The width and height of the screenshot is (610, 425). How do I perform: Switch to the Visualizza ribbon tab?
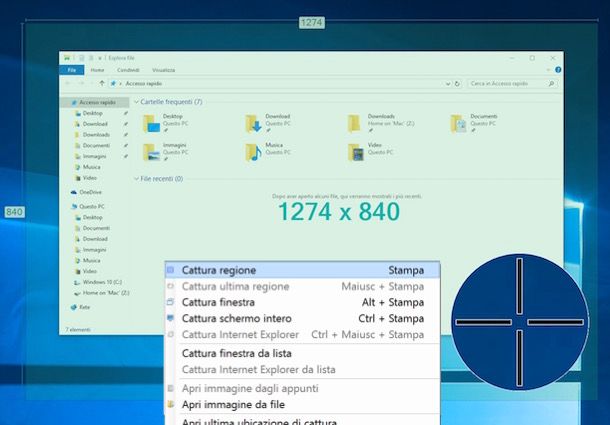click(x=163, y=71)
